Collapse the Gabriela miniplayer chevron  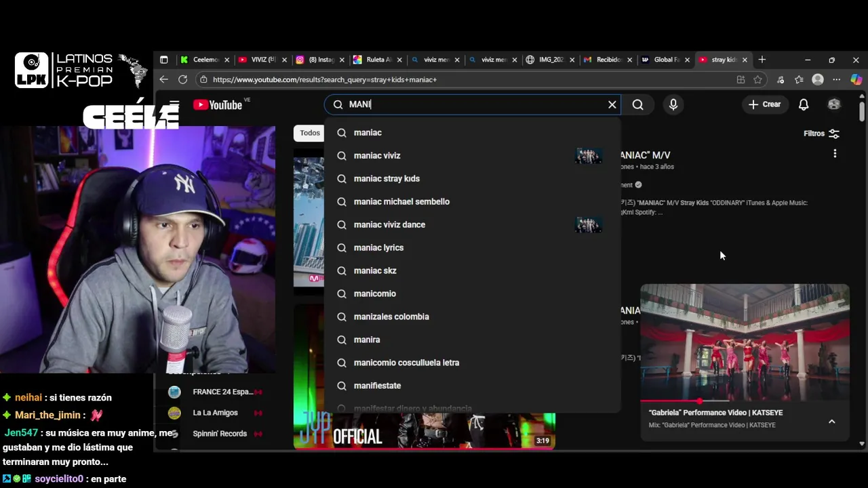(x=831, y=421)
